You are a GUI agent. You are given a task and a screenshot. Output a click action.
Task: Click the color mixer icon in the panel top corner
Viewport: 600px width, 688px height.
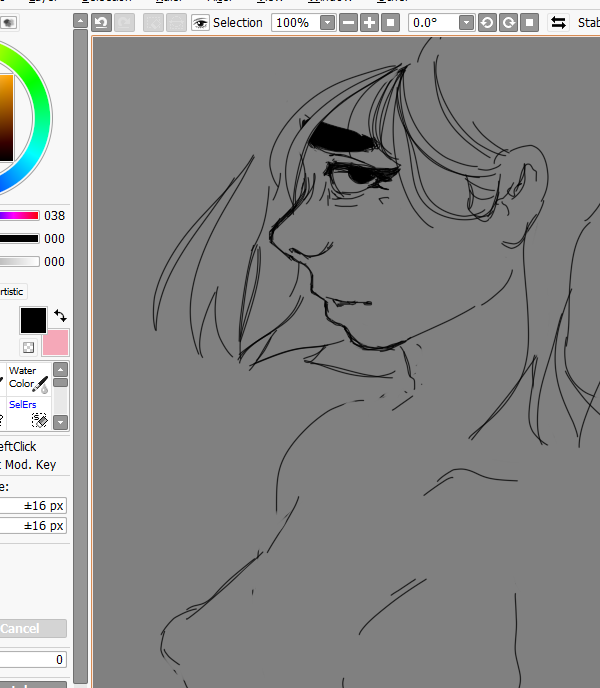[9, 22]
